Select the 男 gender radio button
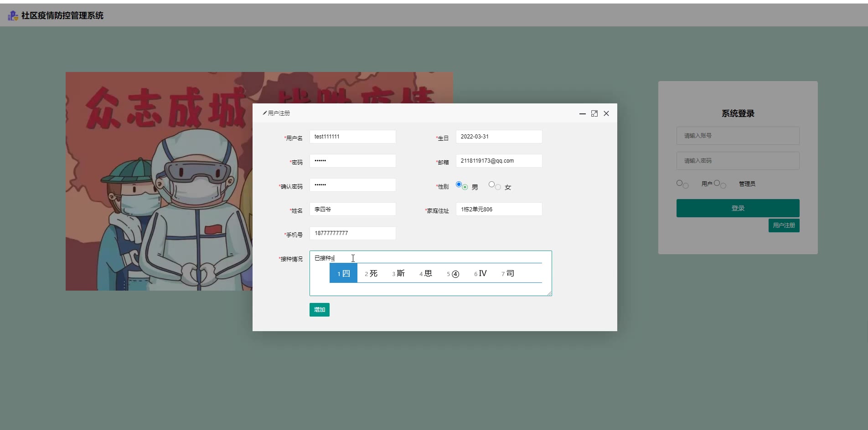This screenshot has height=430, width=868. [x=459, y=184]
